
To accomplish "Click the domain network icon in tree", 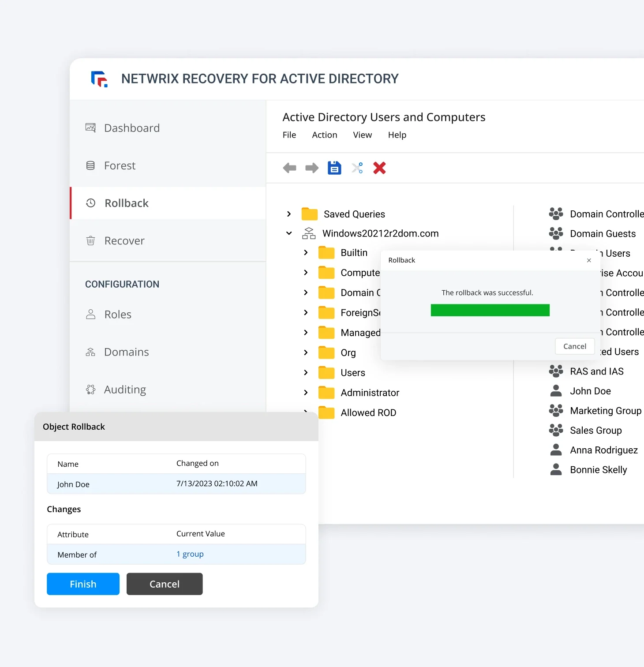I will pos(309,233).
